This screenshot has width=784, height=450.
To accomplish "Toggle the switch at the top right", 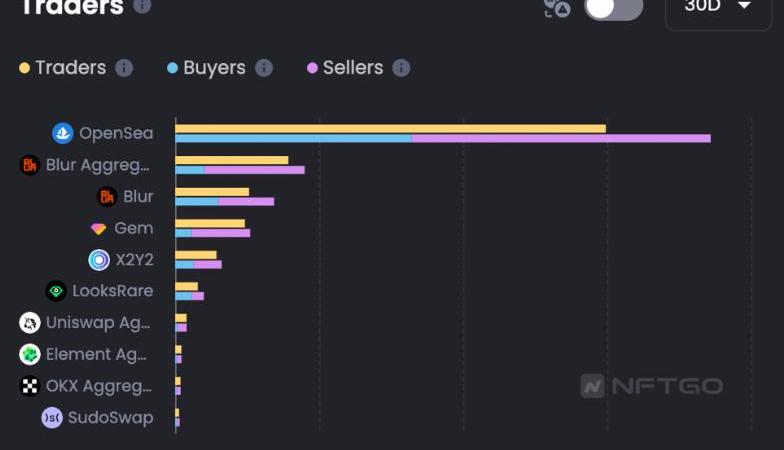I will pyautogui.click(x=614, y=8).
